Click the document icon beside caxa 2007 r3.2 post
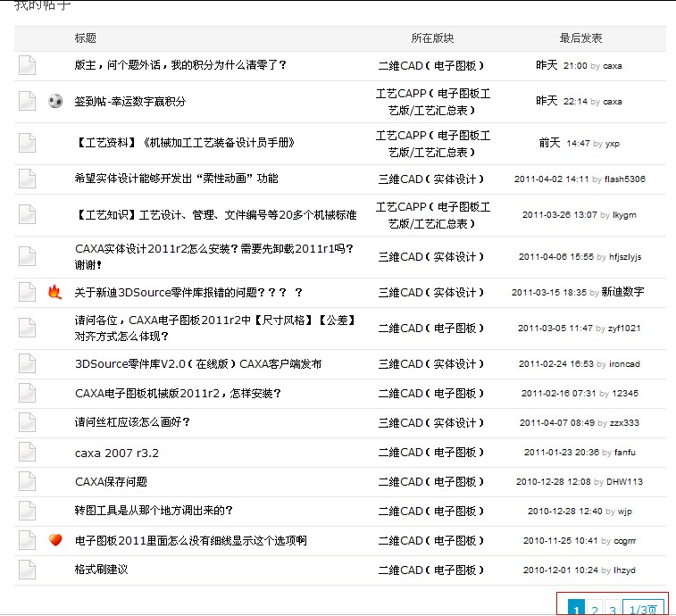 pyautogui.click(x=27, y=453)
